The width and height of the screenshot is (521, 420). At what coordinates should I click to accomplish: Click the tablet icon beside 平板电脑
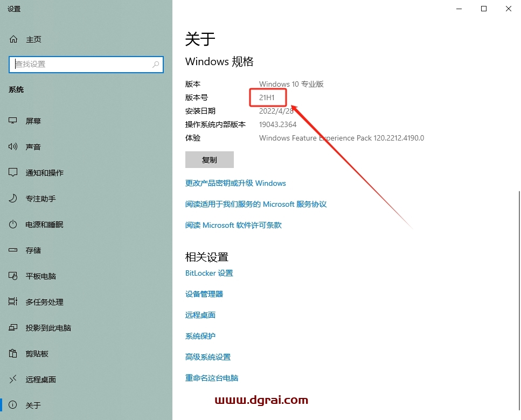12,276
